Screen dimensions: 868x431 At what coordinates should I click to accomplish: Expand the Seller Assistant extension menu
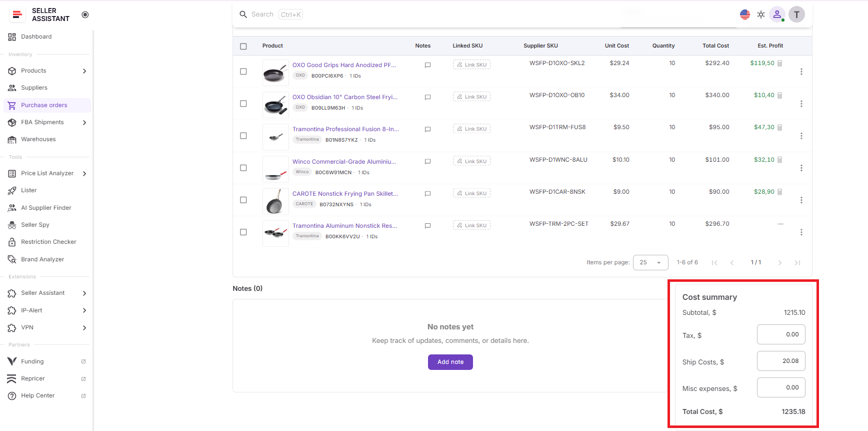[x=47, y=293]
